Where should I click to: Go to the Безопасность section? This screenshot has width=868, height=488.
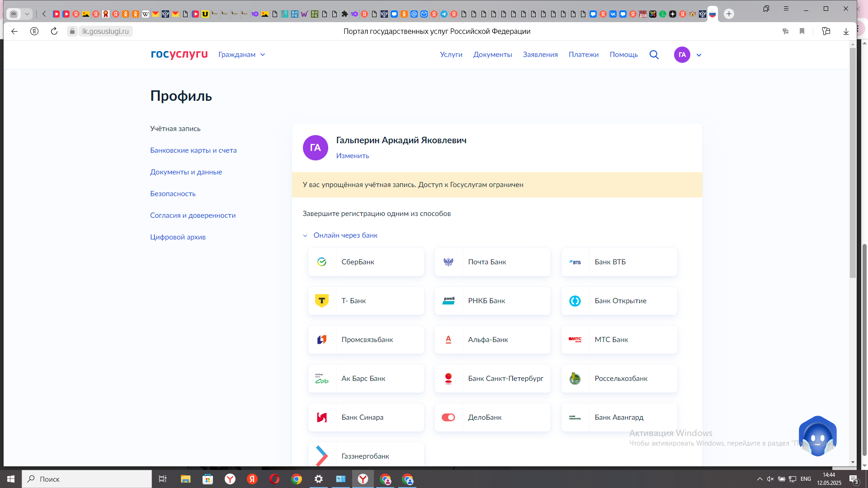point(173,194)
